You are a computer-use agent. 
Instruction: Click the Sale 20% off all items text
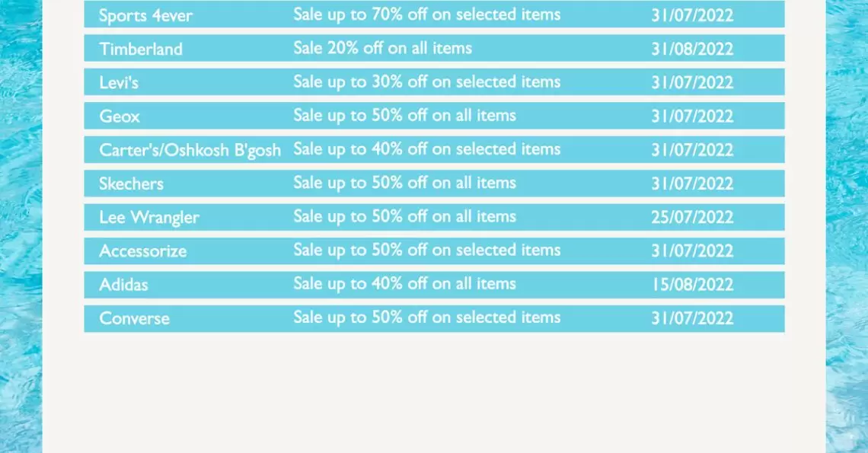[382, 48]
